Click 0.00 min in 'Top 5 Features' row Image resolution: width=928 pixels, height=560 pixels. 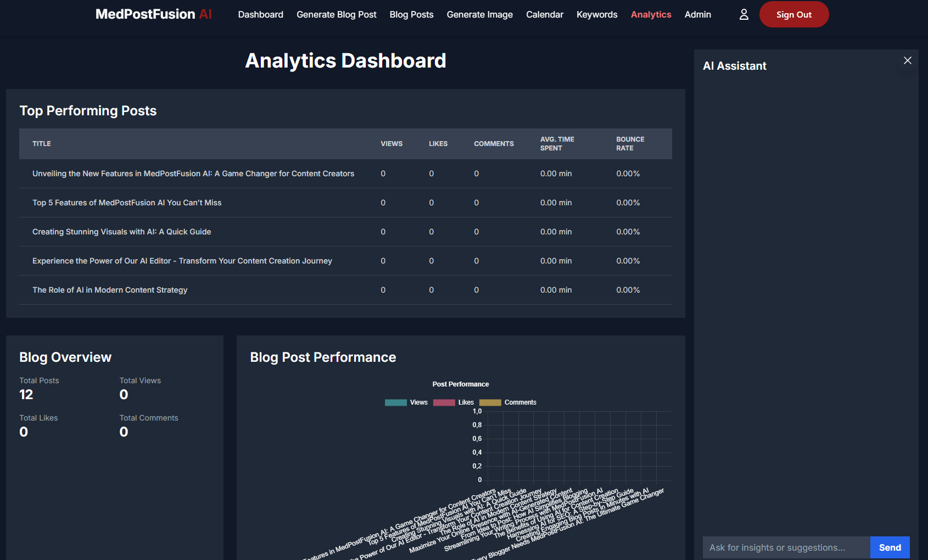point(556,203)
